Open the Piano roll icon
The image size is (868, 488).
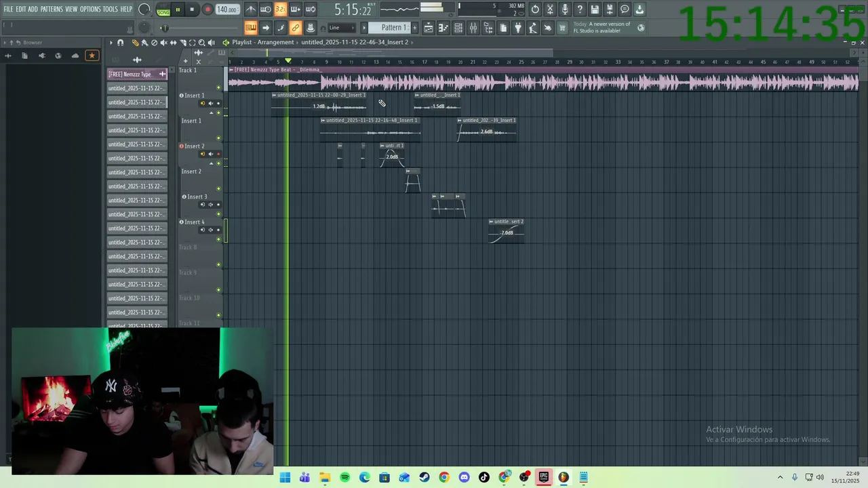pos(443,28)
